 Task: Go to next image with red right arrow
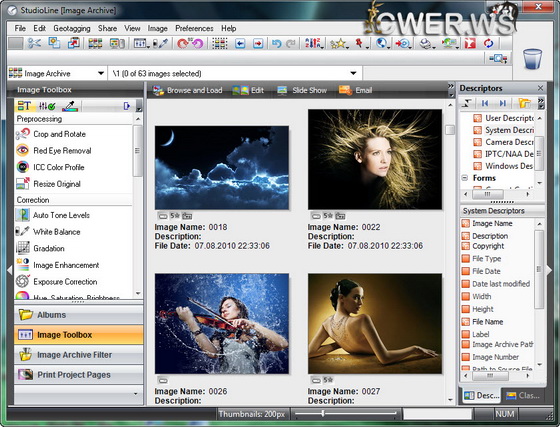(x=258, y=44)
